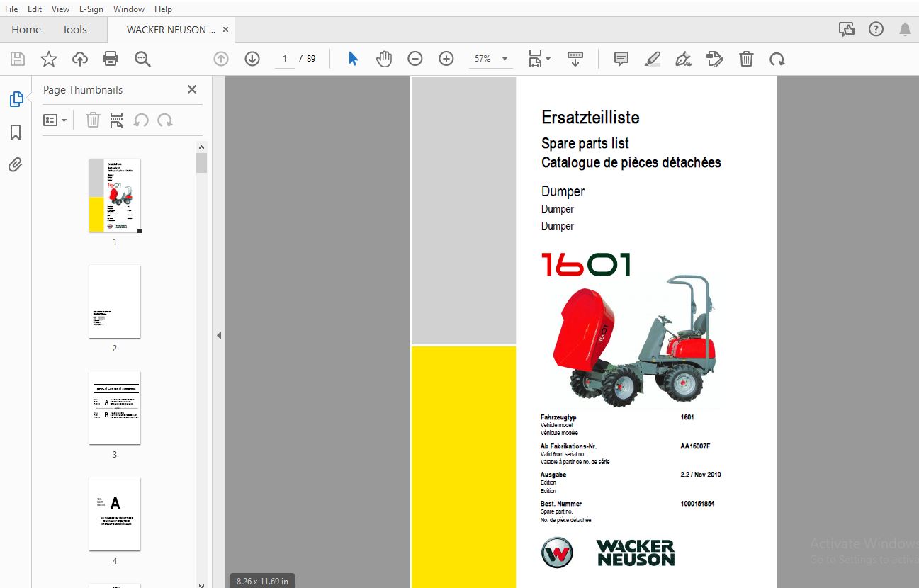Close the WACKER NEUSON tab
This screenshot has width=919, height=588.
click(225, 30)
